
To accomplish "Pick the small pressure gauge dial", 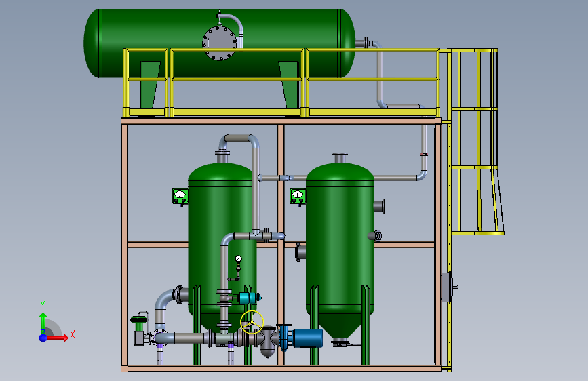I will 239,258.
